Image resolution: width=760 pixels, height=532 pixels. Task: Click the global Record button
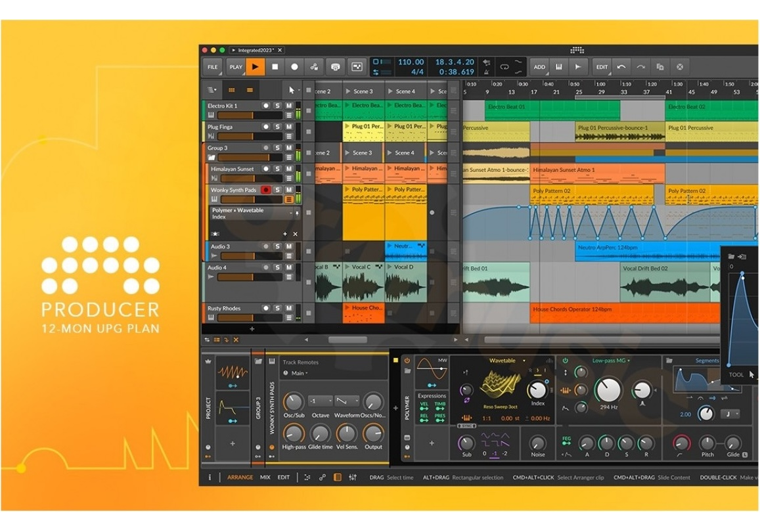point(294,67)
